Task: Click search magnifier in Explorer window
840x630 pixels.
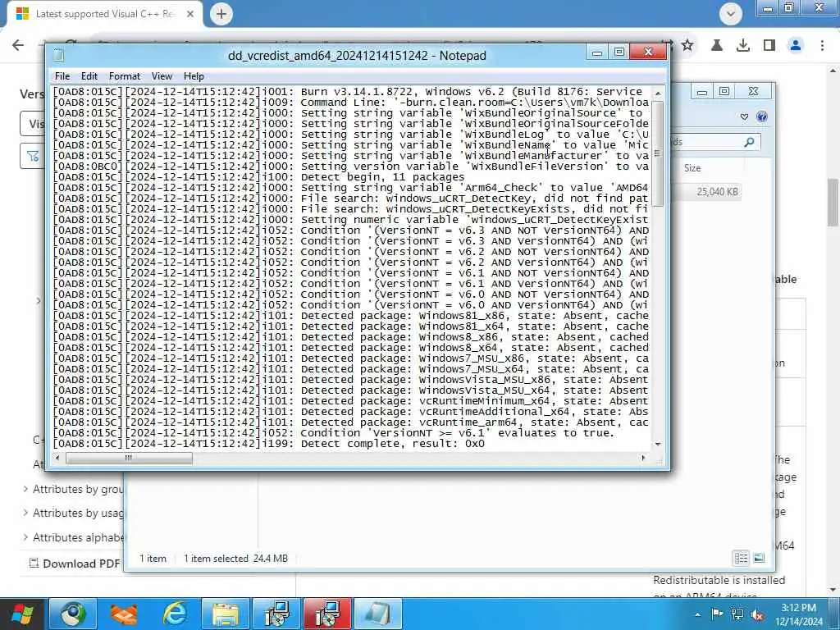Action: pos(749,142)
